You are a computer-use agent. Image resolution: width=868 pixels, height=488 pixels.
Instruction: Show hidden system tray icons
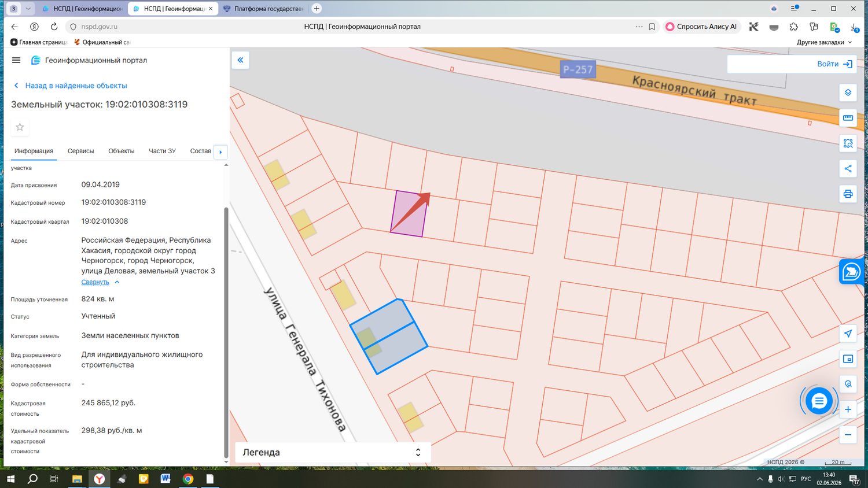click(760, 479)
